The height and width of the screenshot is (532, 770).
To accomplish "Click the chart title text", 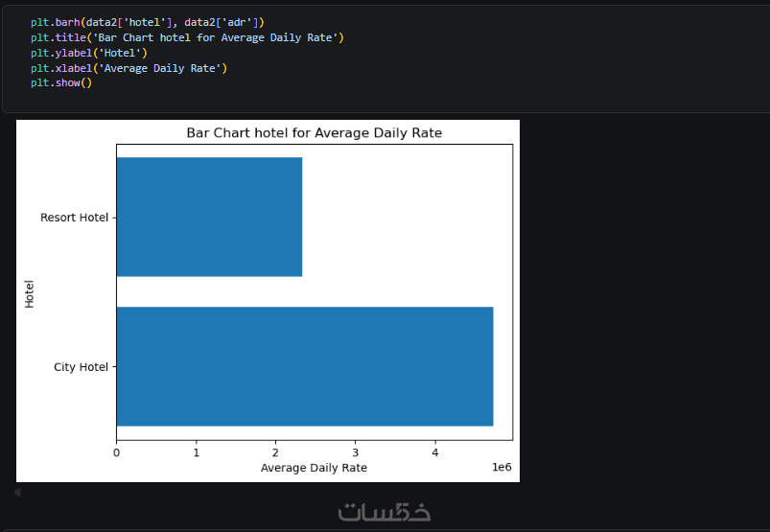I will (x=314, y=132).
